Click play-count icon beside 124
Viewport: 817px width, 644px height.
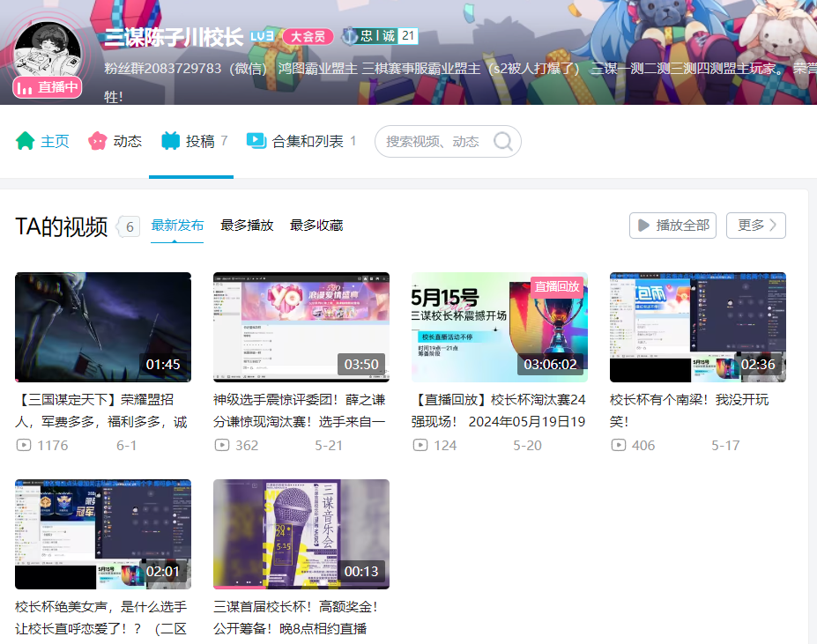420,446
